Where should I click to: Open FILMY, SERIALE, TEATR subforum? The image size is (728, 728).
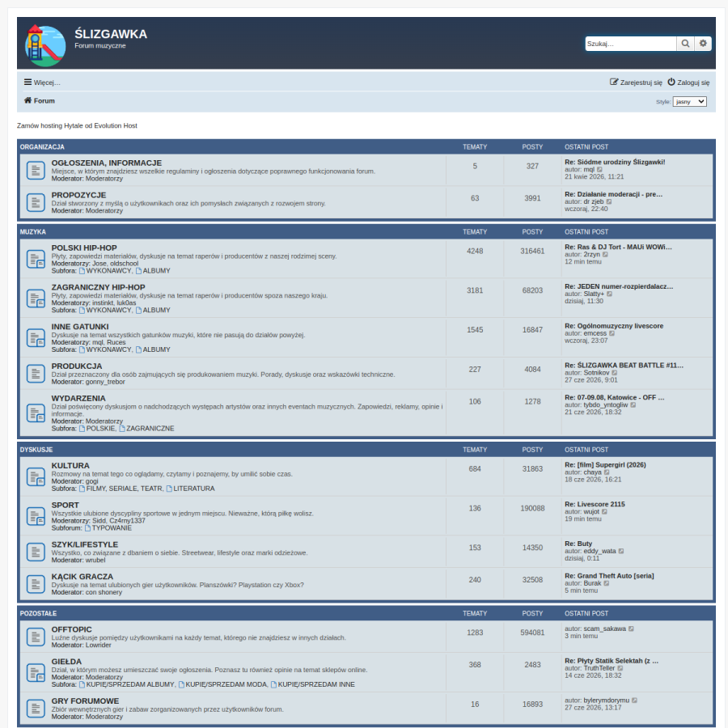pos(125,489)
